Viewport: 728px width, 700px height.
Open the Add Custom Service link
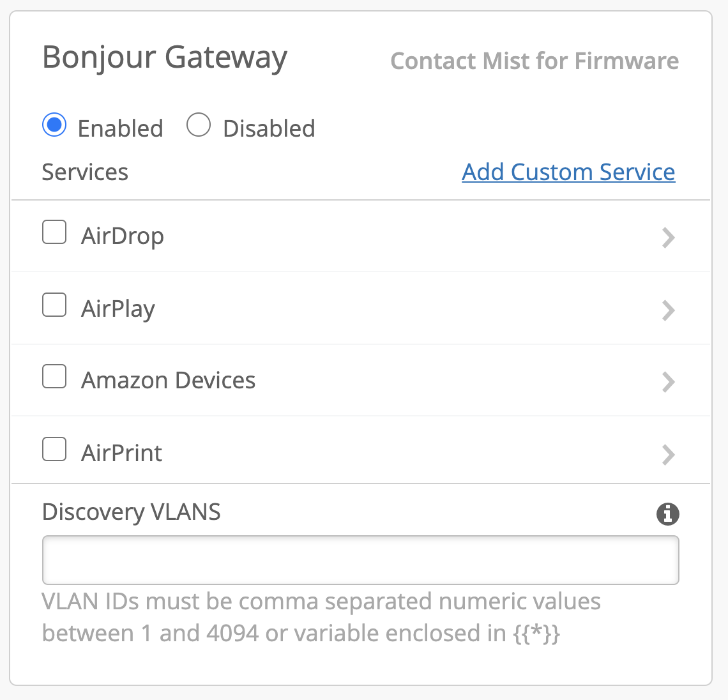click(568, 172)
